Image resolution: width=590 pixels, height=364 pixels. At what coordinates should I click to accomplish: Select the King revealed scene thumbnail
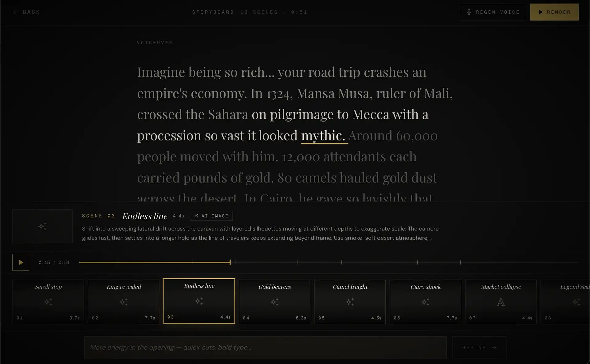pos(124,302)
